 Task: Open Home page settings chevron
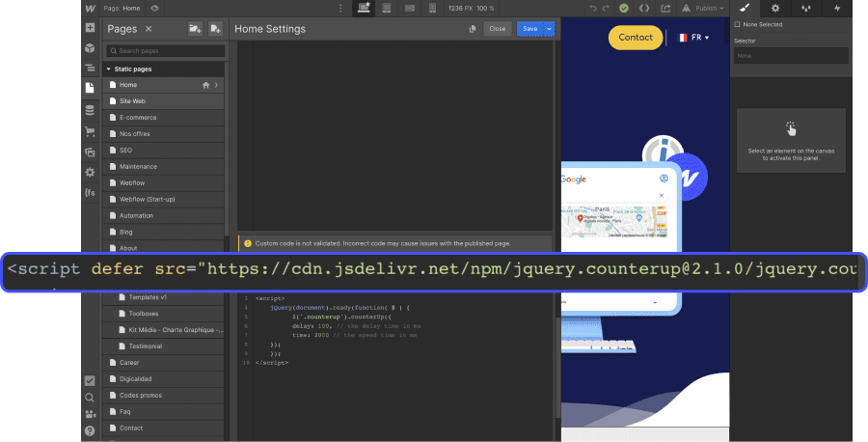coord(216,85)
